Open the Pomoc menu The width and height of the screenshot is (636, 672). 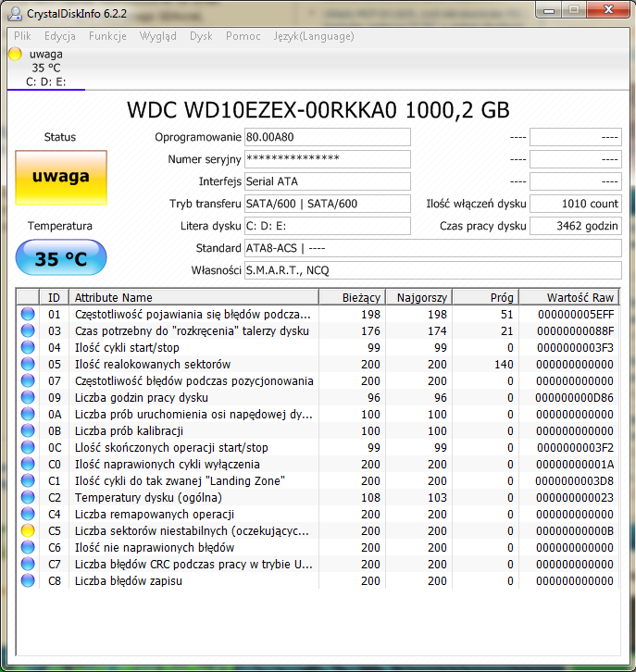pyautogui.click(x=243, y=36)
